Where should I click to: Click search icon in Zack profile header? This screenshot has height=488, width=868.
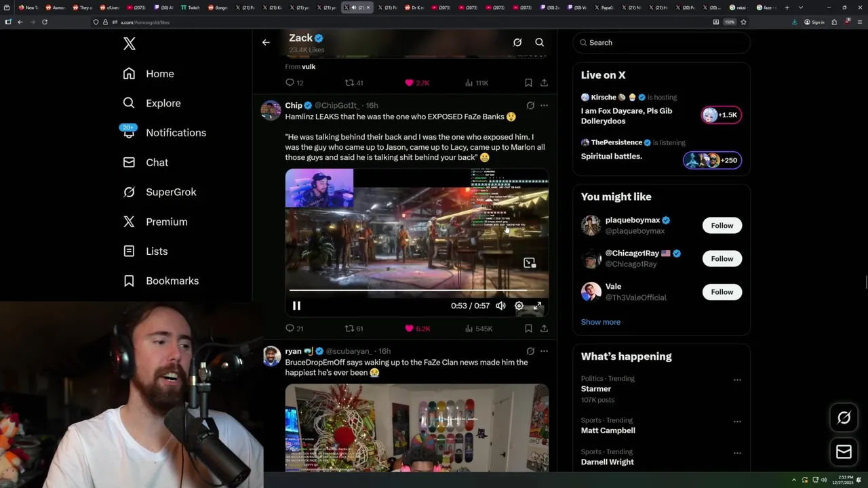pos(540,42)
